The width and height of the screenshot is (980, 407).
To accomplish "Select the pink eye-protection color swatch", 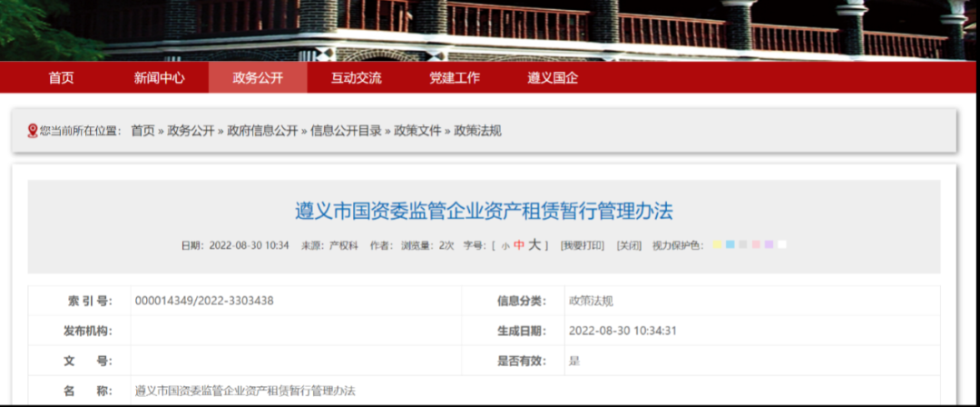I will point(755,245).
